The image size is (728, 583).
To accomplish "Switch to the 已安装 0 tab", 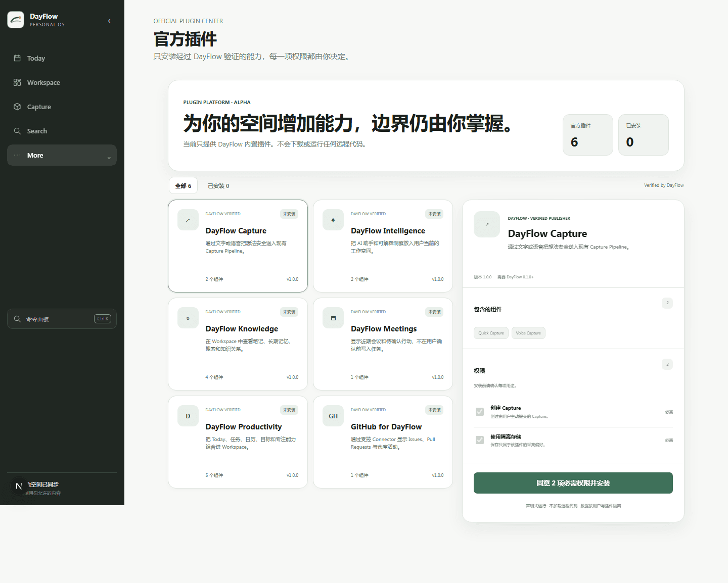I will (x=218, y=186).
